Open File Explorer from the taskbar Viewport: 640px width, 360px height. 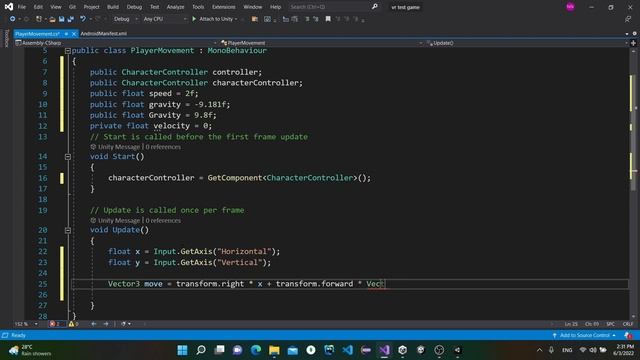274,350
